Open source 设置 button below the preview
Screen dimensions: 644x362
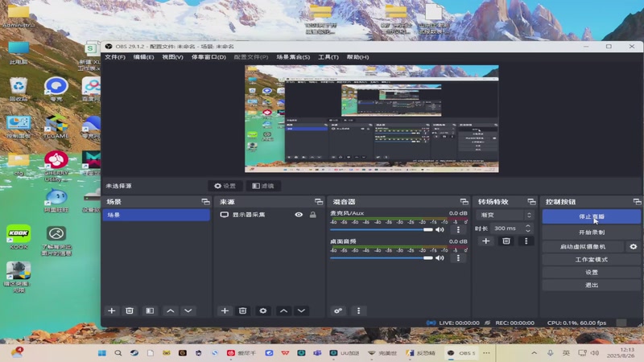coord(225,186)
